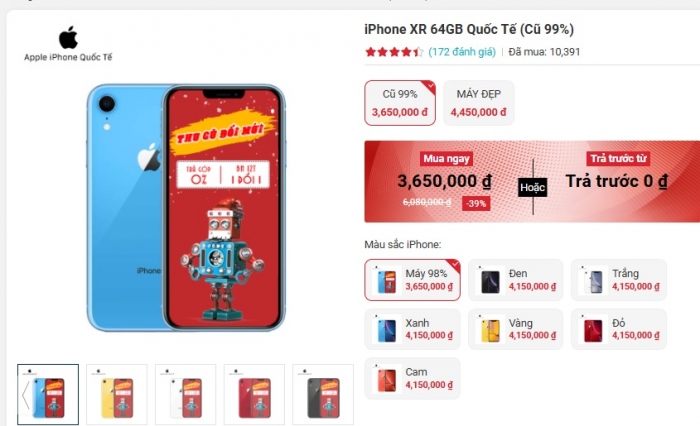Choose the white Trắng iPhone icon
This screenshot has height=426, width=700.
click(593, 280)
